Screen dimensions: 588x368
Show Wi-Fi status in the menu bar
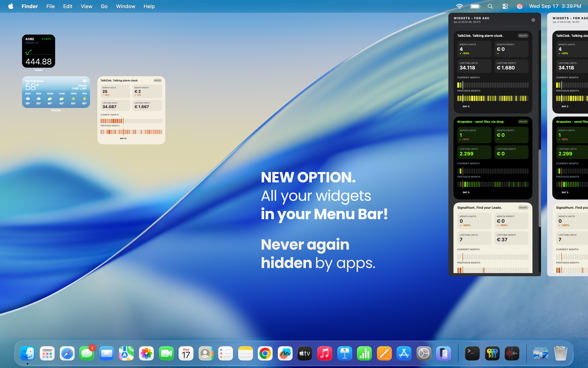click(459, 6)
